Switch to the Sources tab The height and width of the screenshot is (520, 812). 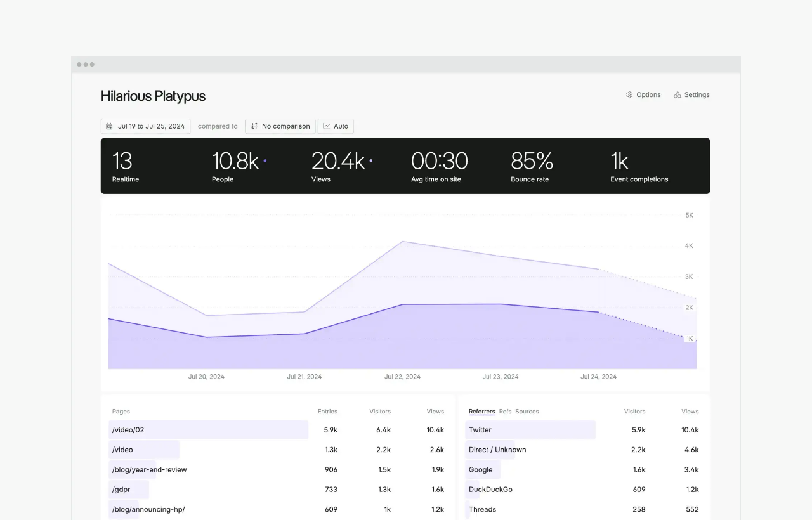click(x=527, y=412)
